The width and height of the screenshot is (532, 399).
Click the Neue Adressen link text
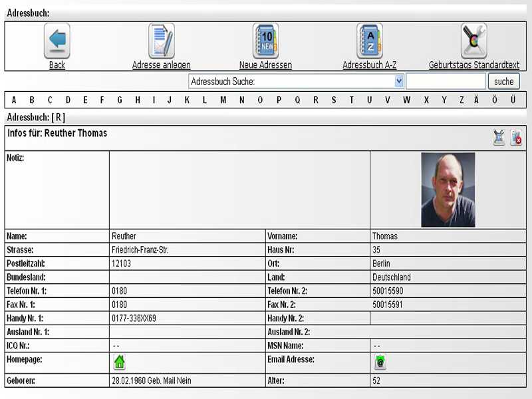coord(265,65)
